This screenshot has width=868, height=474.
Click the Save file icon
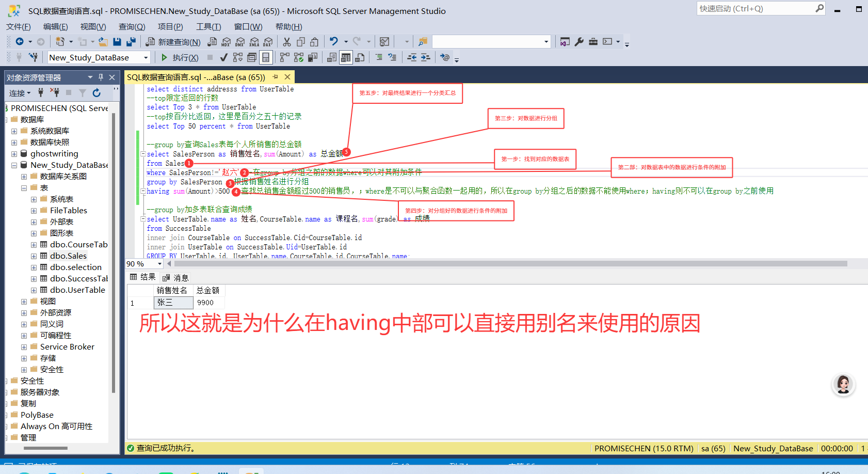point(117,42)
